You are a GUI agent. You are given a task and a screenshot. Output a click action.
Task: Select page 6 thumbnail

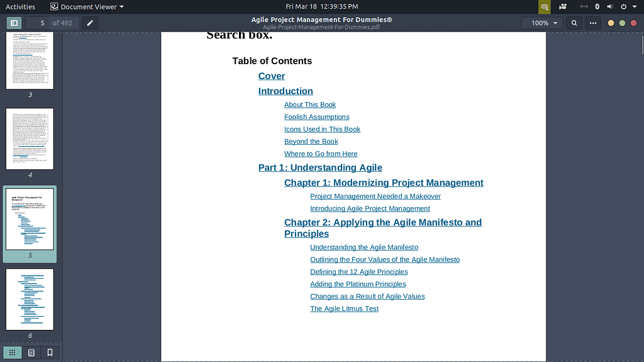[x=30, y=300]
